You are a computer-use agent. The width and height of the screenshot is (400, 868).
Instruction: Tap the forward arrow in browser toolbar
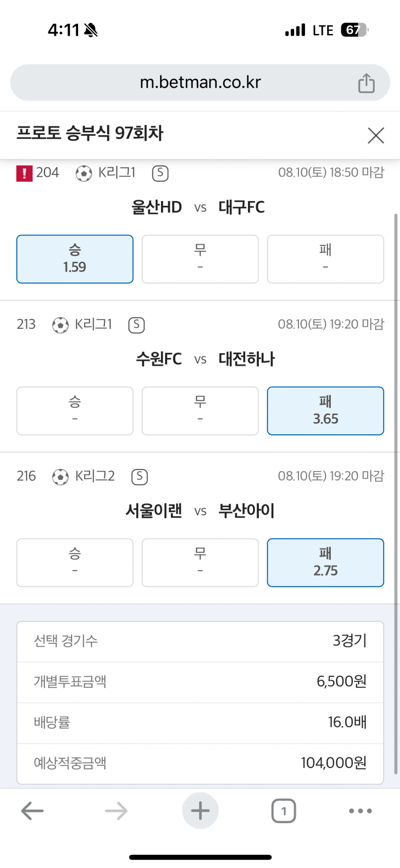[116, 811]
